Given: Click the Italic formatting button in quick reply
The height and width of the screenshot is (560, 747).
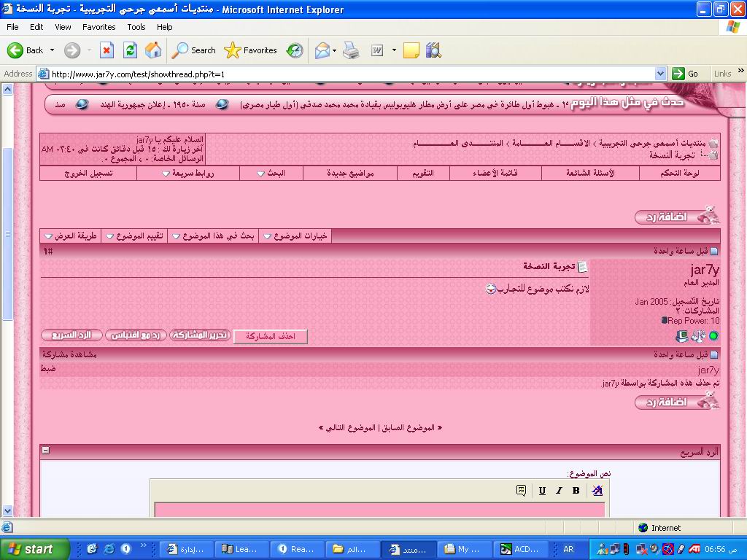Looking at the screenshot, I should coord(559,491).
